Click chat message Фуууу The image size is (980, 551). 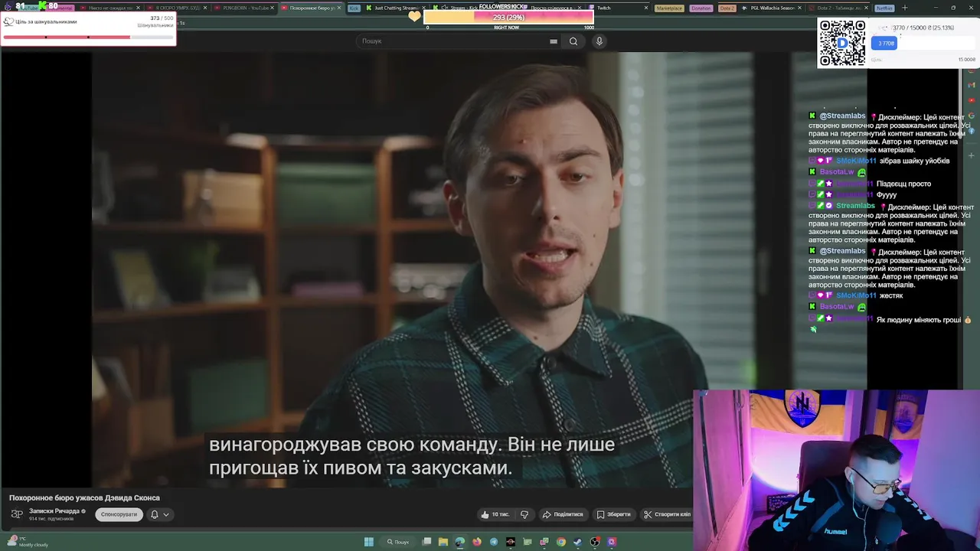887,195
